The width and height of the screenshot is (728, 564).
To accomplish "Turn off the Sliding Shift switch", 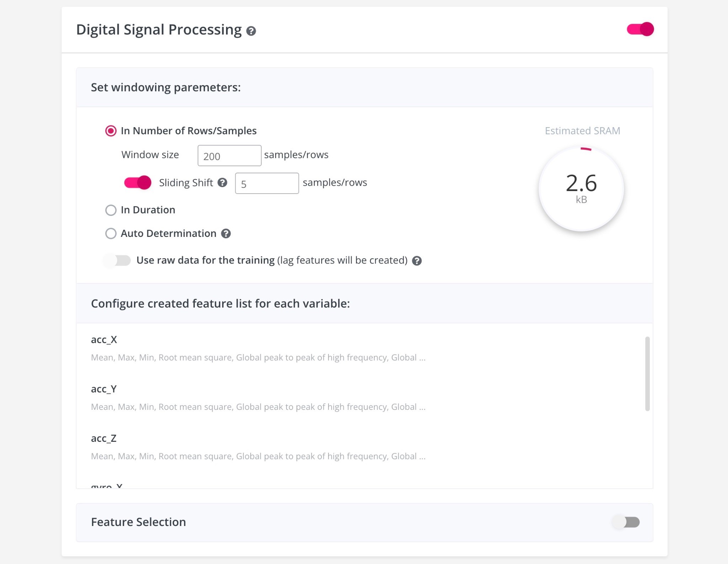I will point(138,183).
